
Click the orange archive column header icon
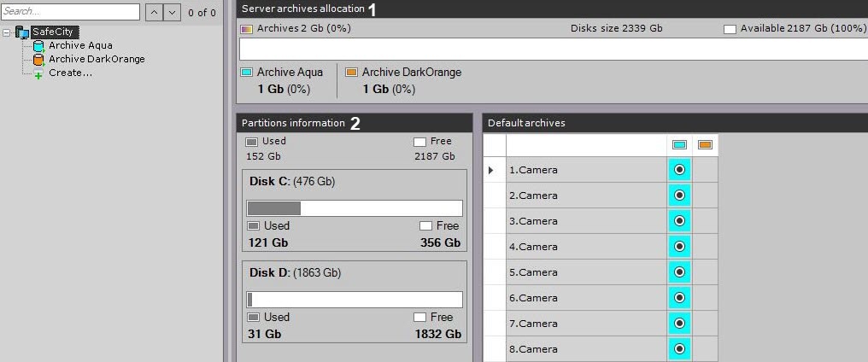705,145
